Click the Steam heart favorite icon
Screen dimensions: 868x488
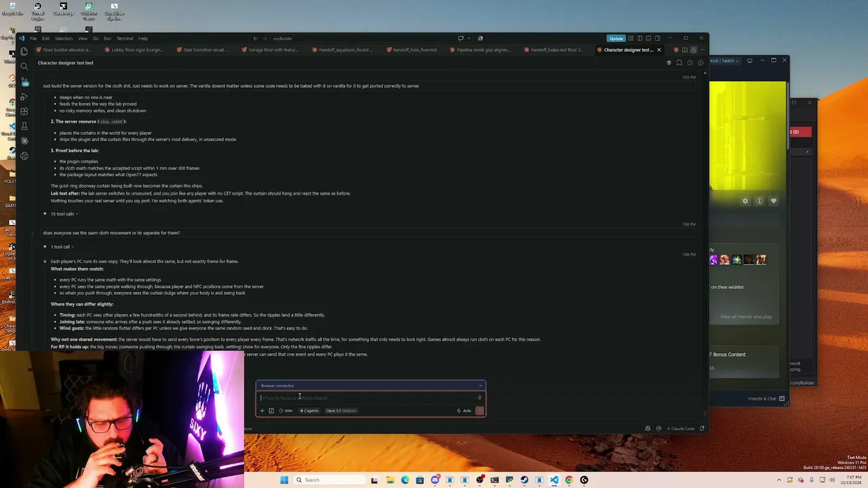pyautogui.click(x=774, y=201)
